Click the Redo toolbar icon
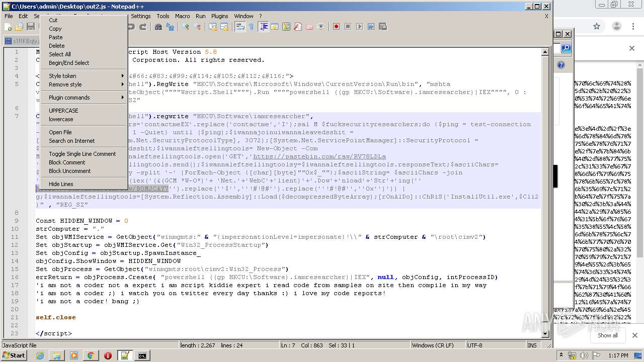644x362 pixels. coord(143,27)
